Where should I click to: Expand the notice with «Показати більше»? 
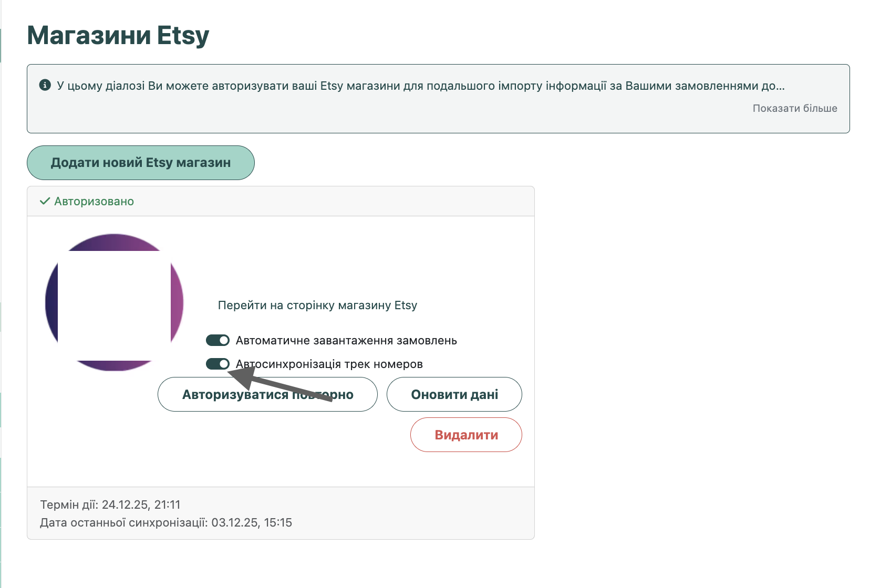795,108
